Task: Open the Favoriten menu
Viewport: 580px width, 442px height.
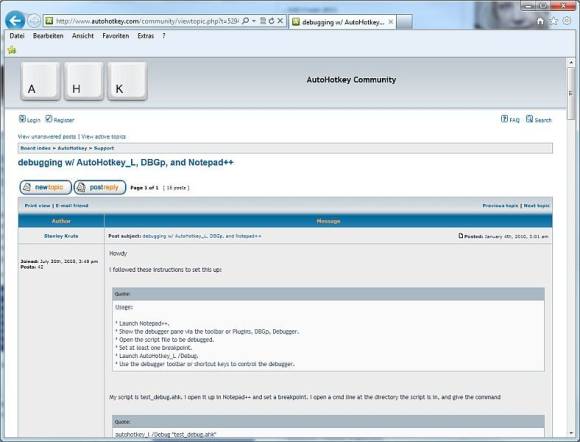Action: click(x=116, y=36)
